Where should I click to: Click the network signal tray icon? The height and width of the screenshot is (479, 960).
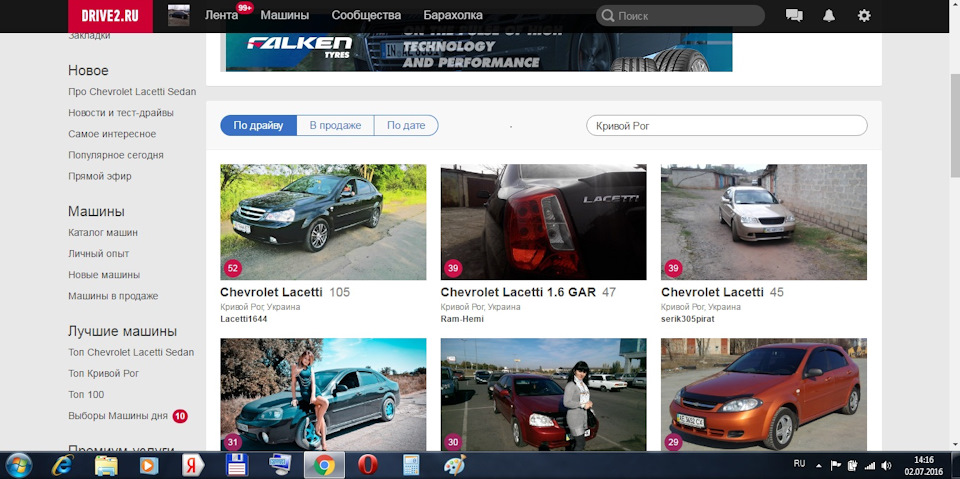click(869, 466)
